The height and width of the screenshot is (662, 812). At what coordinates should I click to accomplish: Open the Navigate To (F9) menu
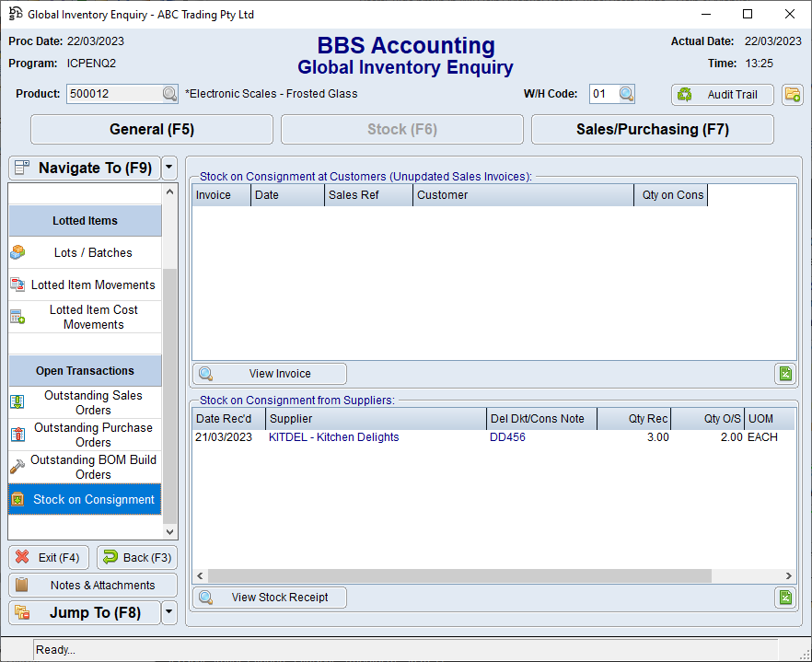[84, 168]
